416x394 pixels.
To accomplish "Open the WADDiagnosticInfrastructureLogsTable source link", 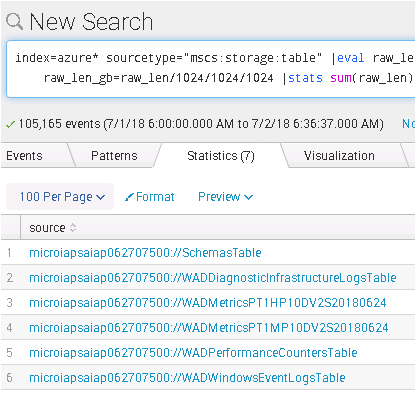I will pyautogui.click(x=213, y=278).
